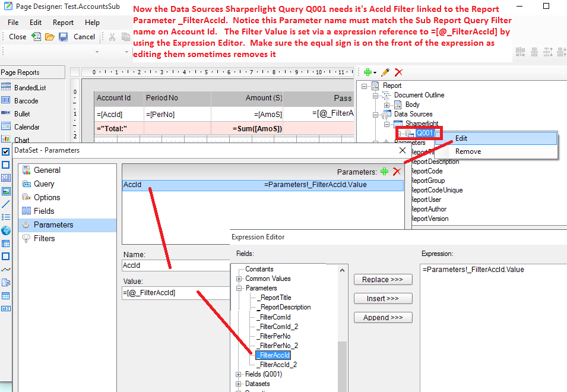Collapse the Report root node
567x392 pixels.
(364, 86)
